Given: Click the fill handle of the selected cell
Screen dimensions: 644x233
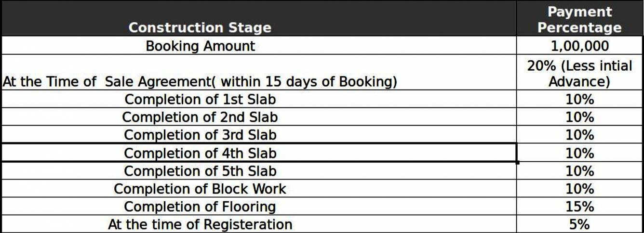Looking at the screenshot, I should (517, 162).
